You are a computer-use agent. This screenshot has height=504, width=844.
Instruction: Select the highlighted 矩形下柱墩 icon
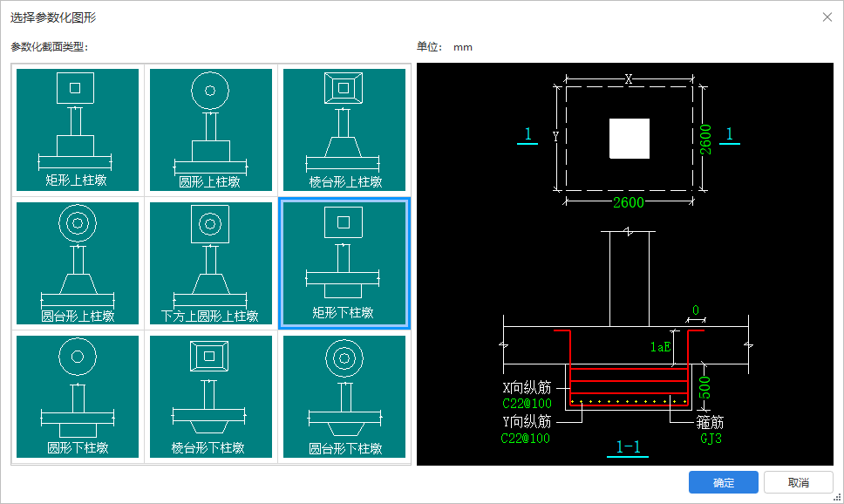(344, 263)
